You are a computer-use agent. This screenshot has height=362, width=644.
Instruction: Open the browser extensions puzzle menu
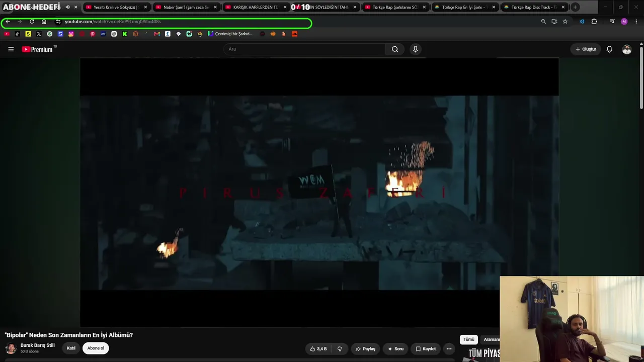click(x=594, y=22)
